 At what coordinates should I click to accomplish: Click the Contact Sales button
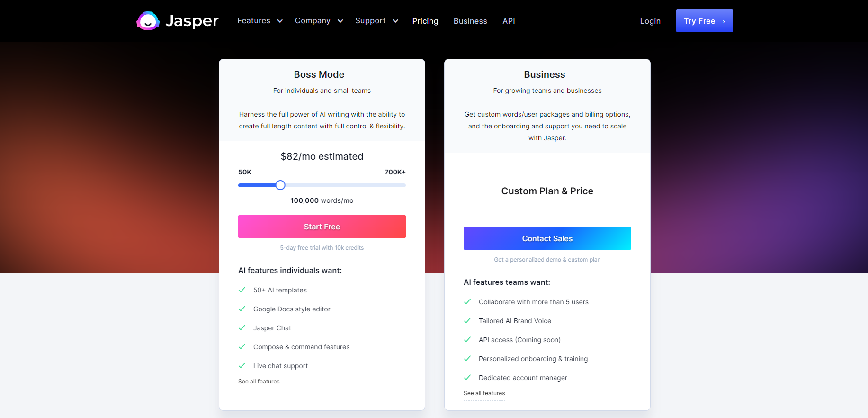point(547,238)
